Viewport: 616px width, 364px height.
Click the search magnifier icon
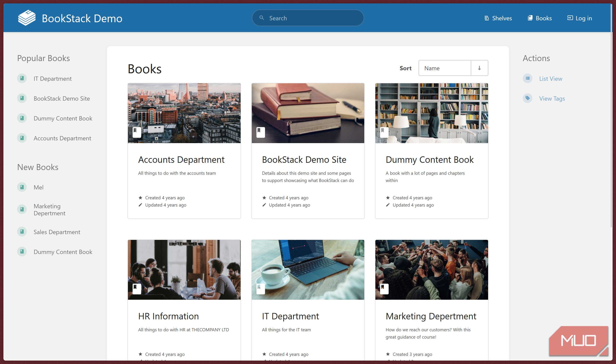point(262,18)
